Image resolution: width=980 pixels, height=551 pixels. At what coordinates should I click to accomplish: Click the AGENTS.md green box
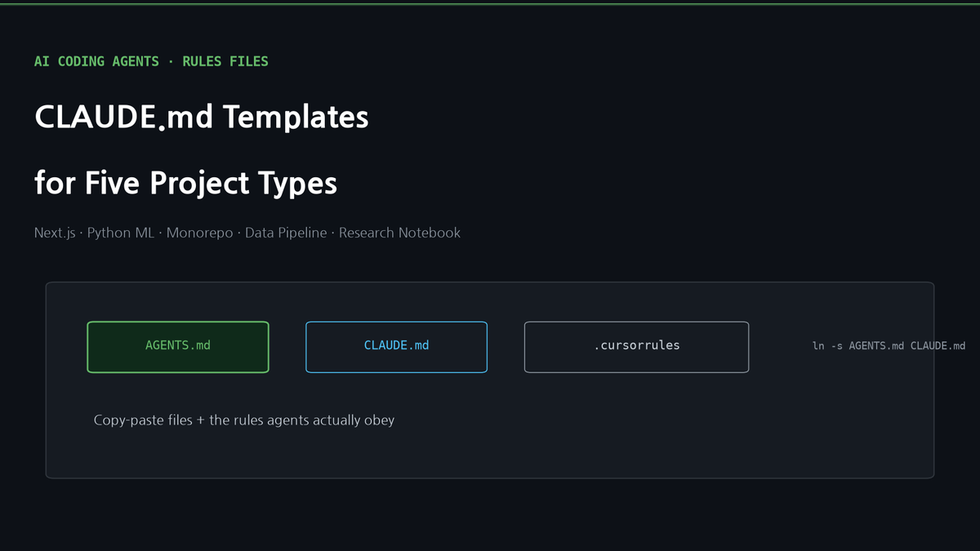tap(178, 347)
